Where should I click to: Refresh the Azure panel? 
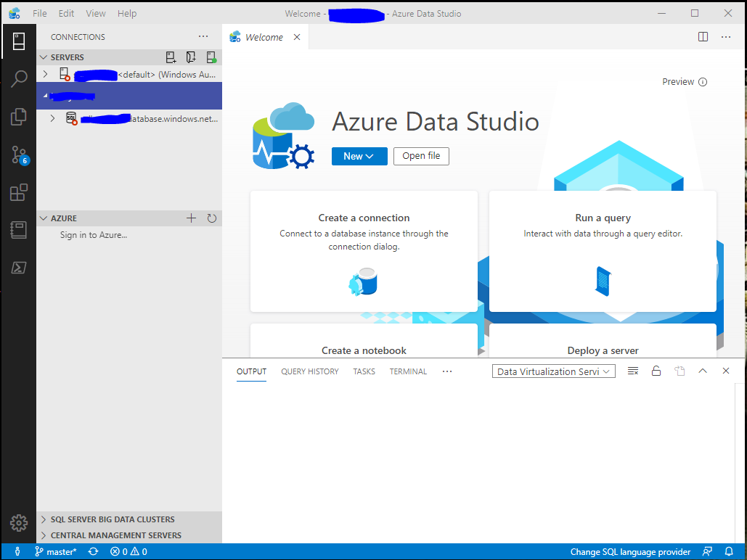click(211, 218)
